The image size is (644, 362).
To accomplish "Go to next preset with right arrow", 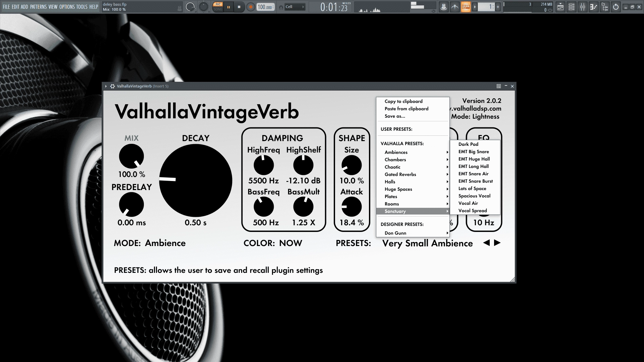I will [x=497, y=243].
